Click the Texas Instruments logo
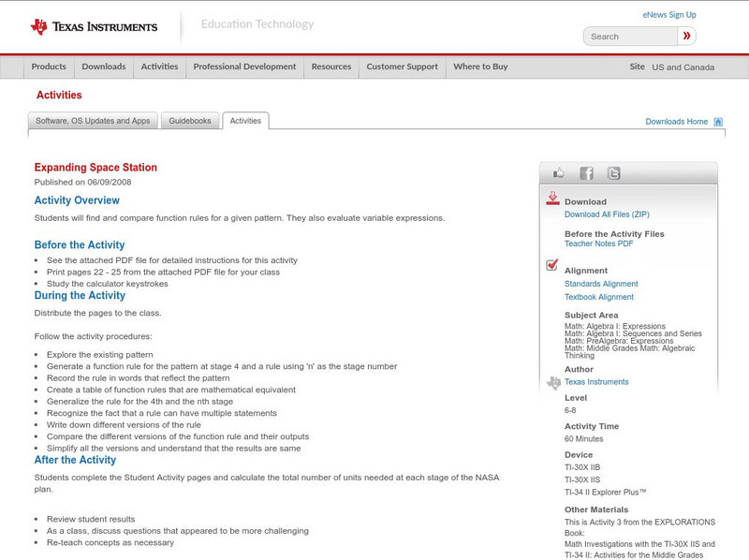 point(94,26)
